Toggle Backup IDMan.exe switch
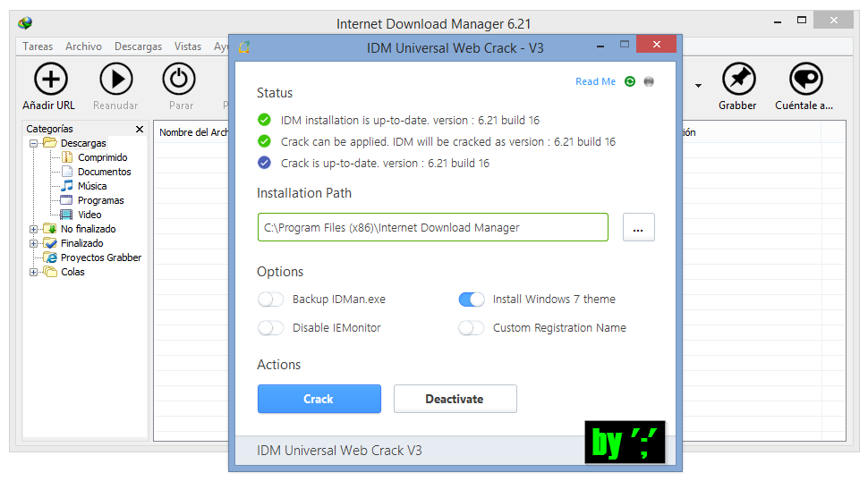 coord(271,300)
